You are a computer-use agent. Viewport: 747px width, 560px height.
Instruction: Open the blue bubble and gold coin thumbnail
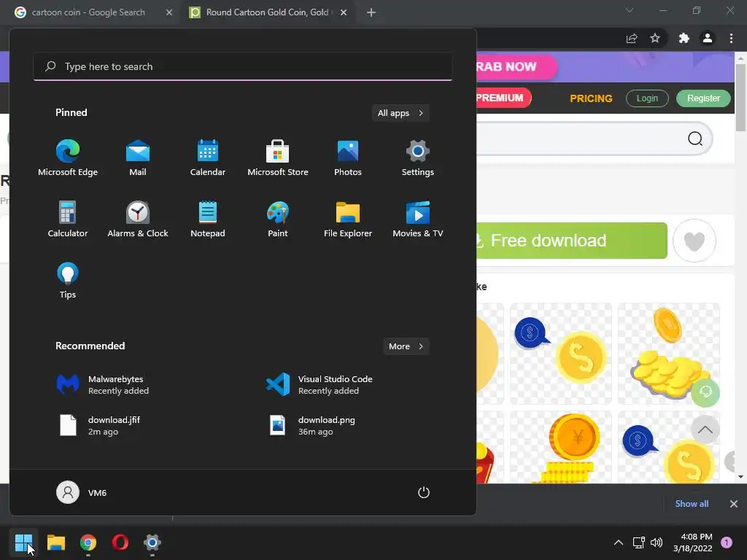click(561, 354)
